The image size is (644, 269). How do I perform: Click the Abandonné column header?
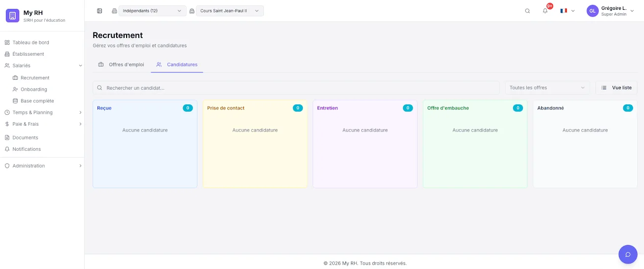point(550,108)
